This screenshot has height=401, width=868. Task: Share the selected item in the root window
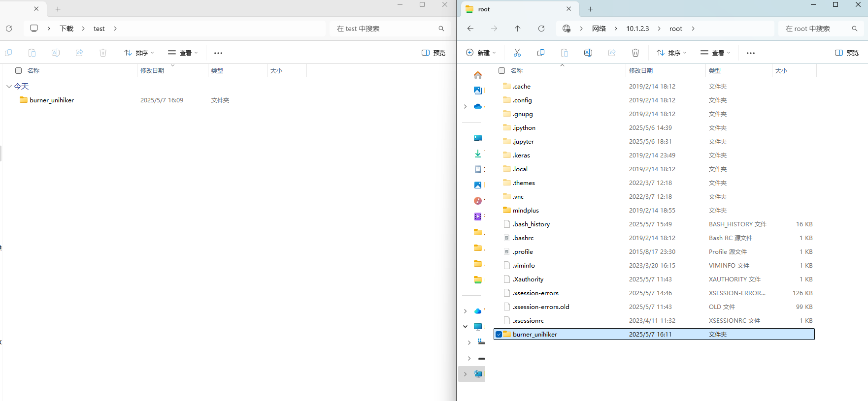[612, 53]
